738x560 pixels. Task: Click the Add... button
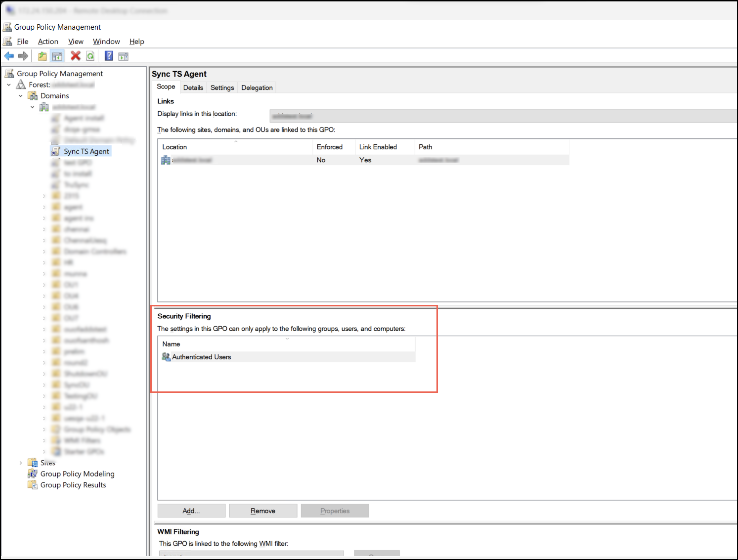pyautogui.click(x=191, y=511)
